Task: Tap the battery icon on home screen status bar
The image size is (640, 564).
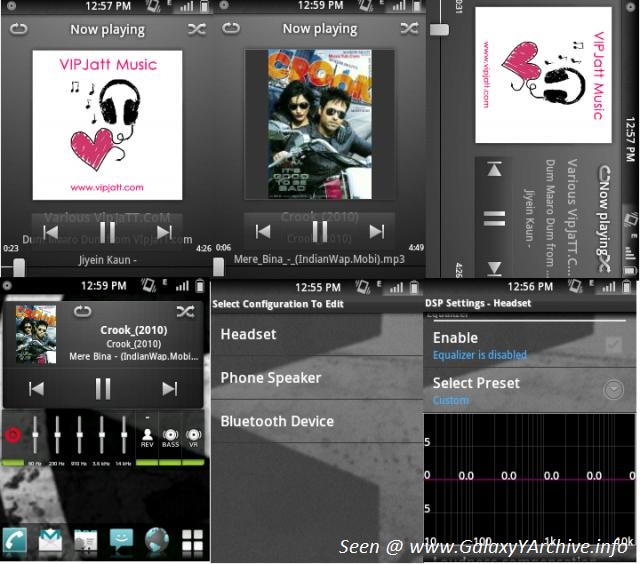Action: tap(200, 286)
